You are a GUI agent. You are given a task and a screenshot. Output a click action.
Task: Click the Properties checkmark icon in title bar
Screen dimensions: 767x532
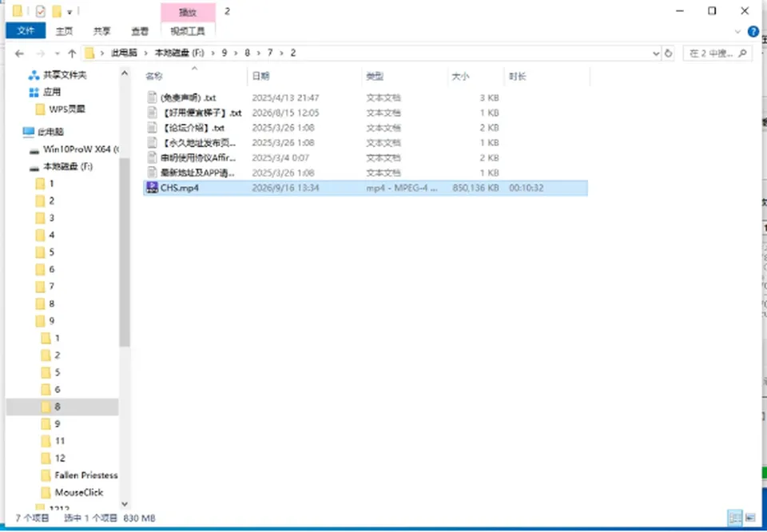41,10
